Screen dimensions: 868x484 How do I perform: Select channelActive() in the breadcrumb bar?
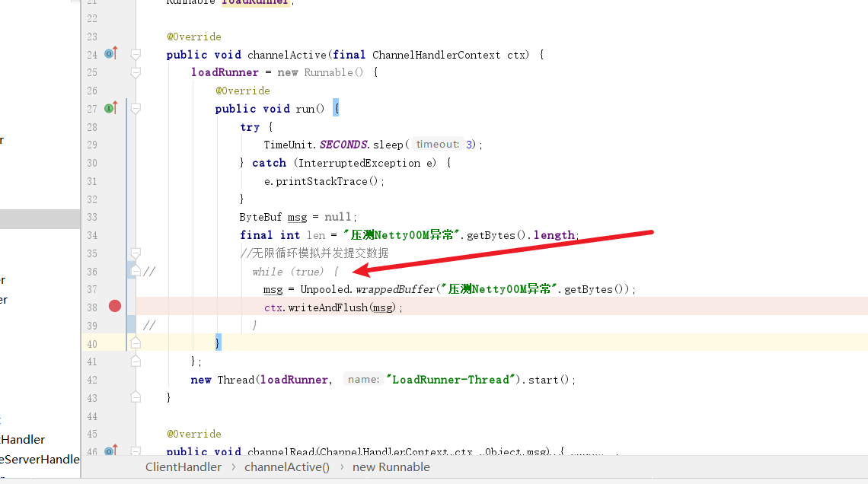pos(287,467)
